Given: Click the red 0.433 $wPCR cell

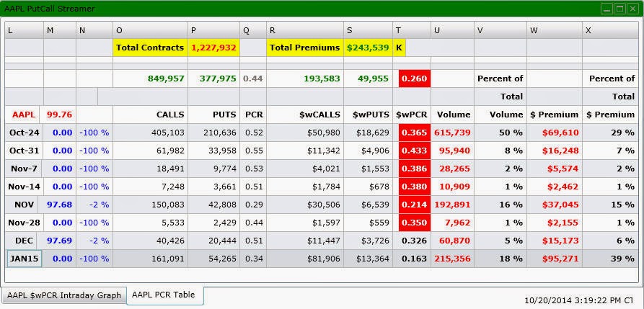Looking at the screenshot, I should coord(415,151).
